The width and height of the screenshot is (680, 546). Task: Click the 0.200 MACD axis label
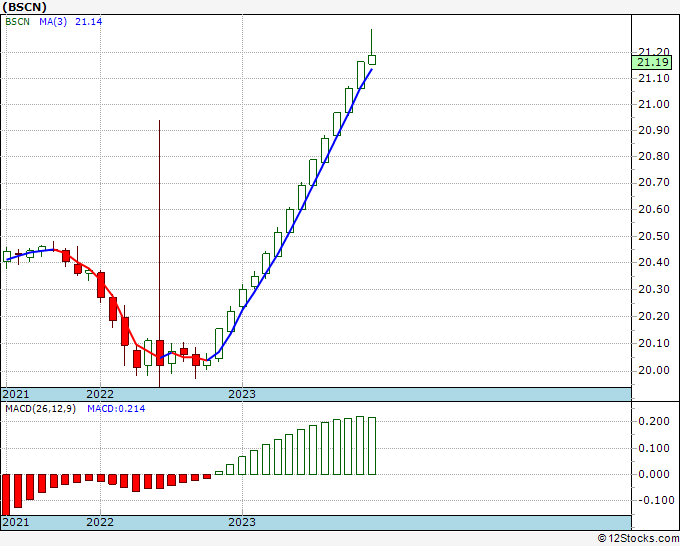(654, 422)
